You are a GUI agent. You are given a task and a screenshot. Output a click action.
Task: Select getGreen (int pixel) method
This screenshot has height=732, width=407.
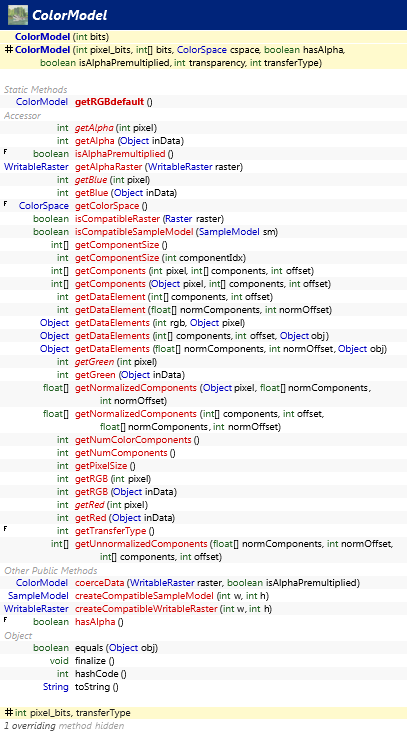coord(116,362)
